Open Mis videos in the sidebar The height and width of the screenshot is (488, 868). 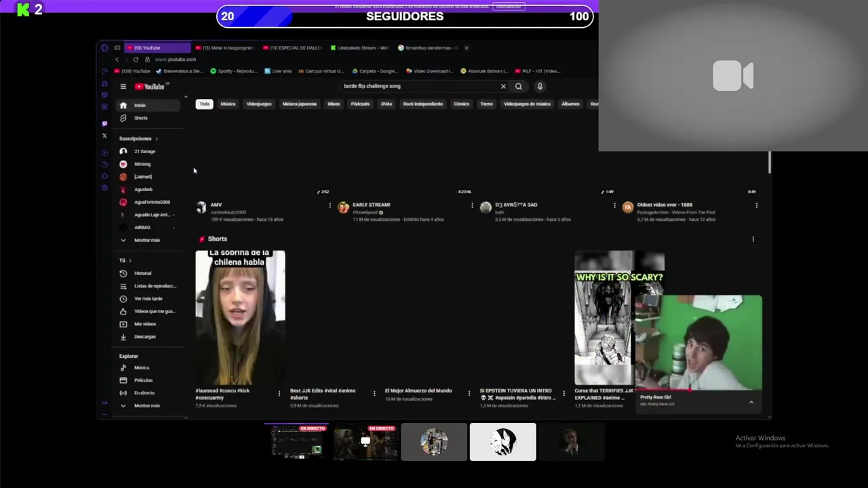tap(149, 324)
